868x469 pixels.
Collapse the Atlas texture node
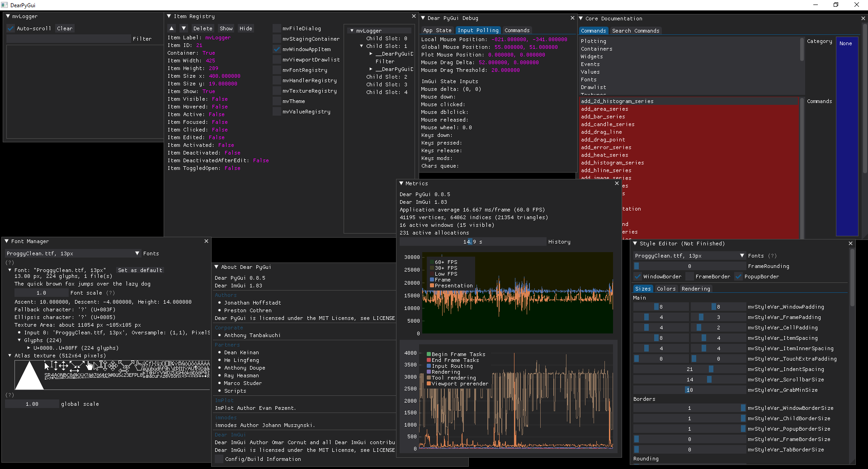click(x=9, y=356)
